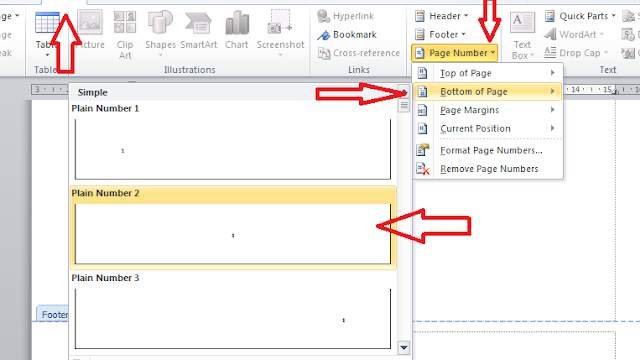This screenshot has width=640, height=360.
Task: Click the Page Number button
Action: pos(455,53)
